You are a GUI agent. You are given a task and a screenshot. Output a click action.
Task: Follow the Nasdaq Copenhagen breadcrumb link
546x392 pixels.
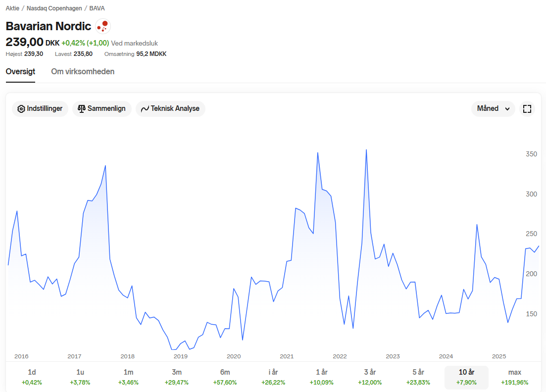tap(54, 8)
